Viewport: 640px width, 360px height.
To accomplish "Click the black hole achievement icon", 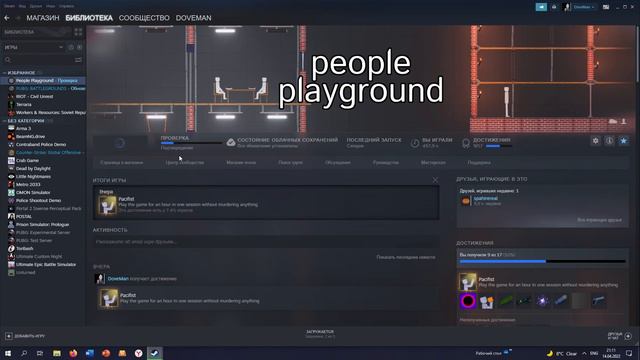I will 468,301.
